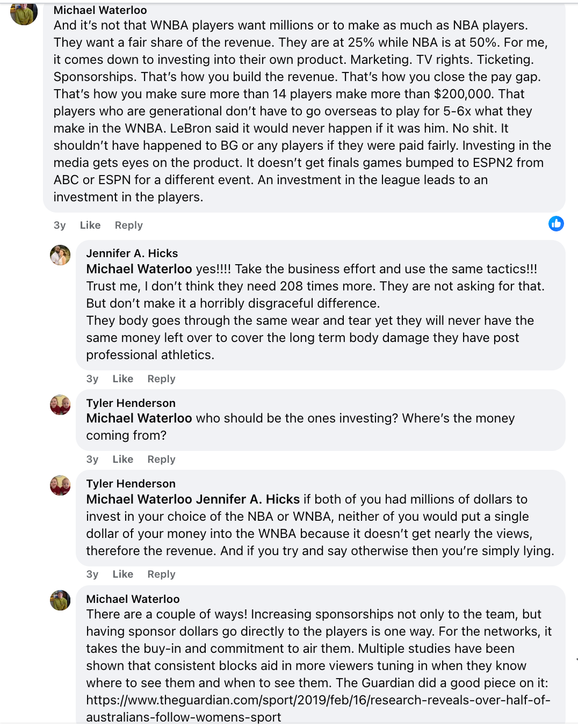Open Jennifer A. Hicks' profile picture
This screenshot has width=578, height=728.
60,255
